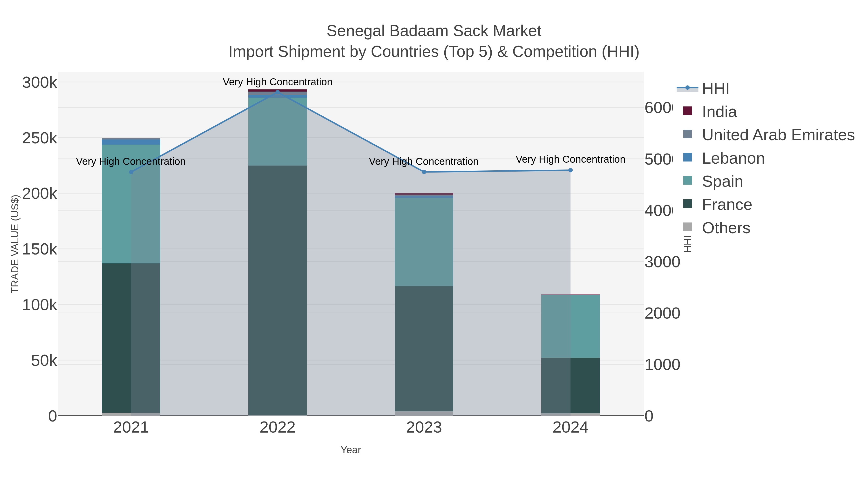This screenshot has height=488, width=868.
Task: Toggle United Arab Emirates legend entry
Action: click(x=769, y=135)
